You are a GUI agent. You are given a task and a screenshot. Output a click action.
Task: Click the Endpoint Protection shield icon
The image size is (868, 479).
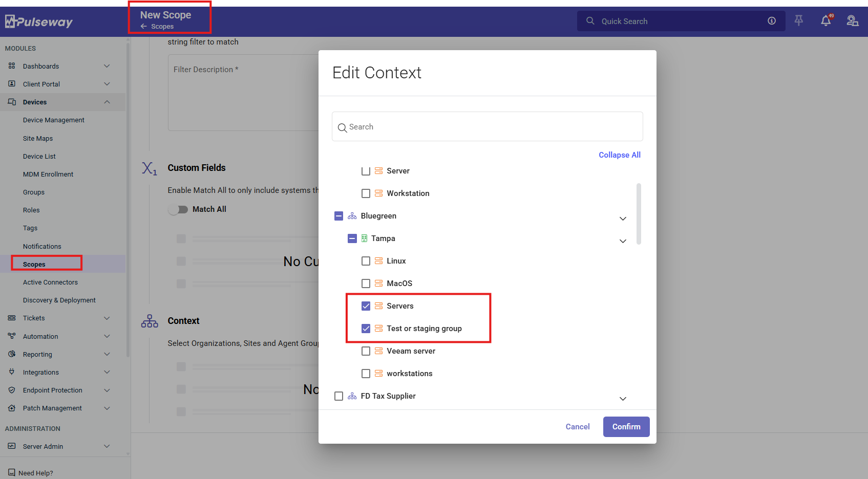[x=12, y=390]
